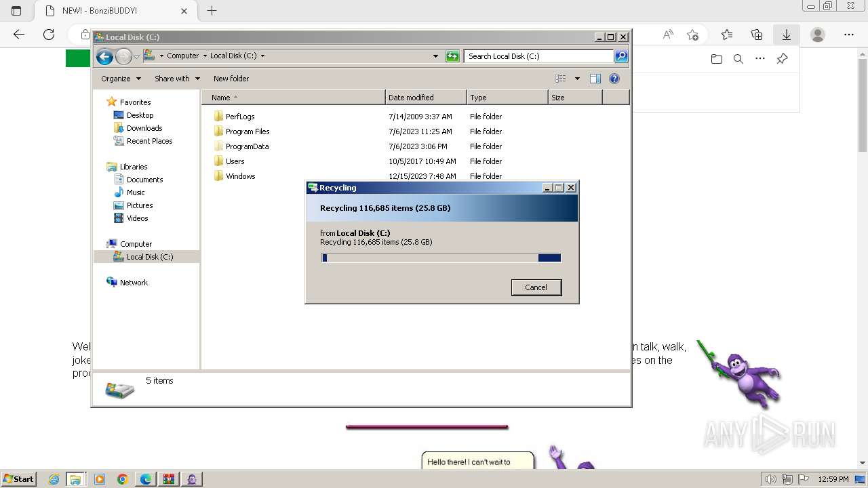
Task: Click WinRAR taskbar icon
Action: coord(169,479)
